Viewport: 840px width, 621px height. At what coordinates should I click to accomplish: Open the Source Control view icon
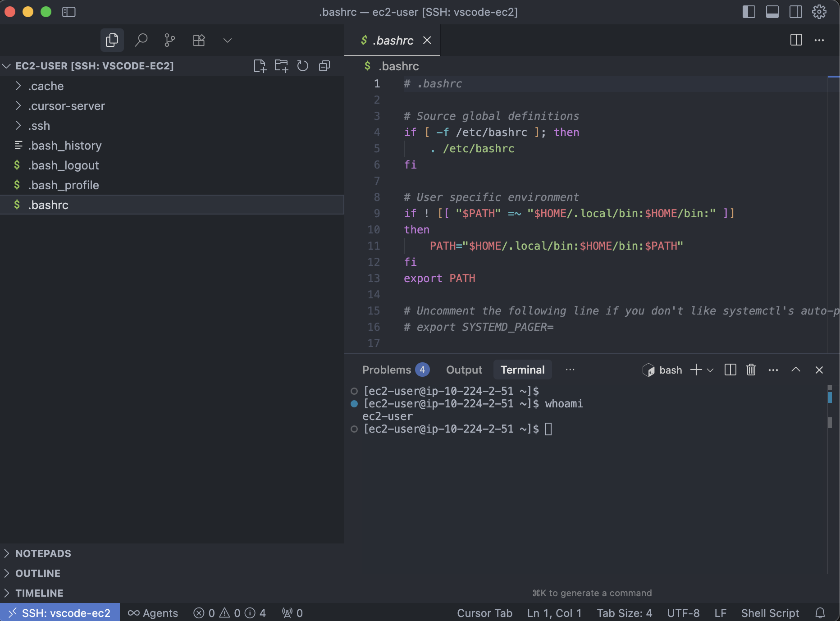tap(170, 41)
